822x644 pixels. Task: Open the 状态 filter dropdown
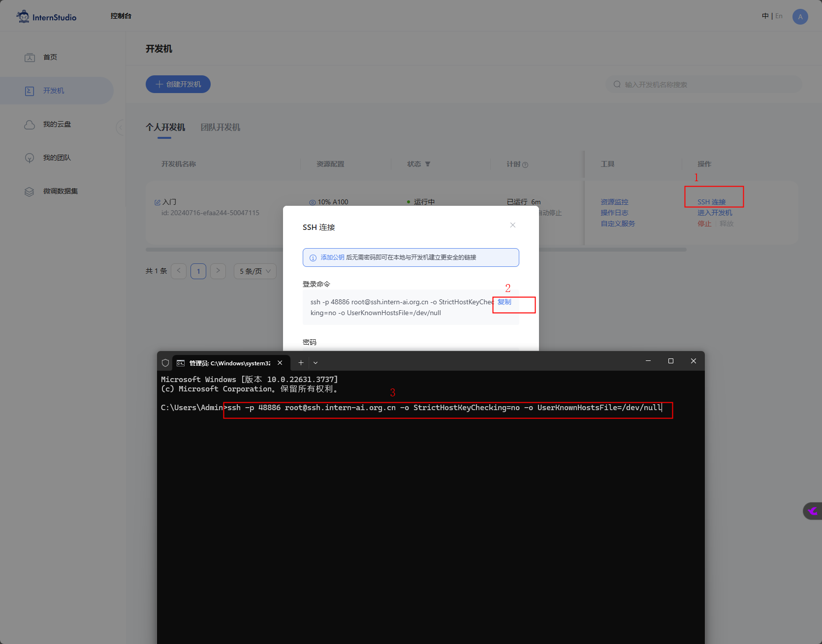point(428,164)
